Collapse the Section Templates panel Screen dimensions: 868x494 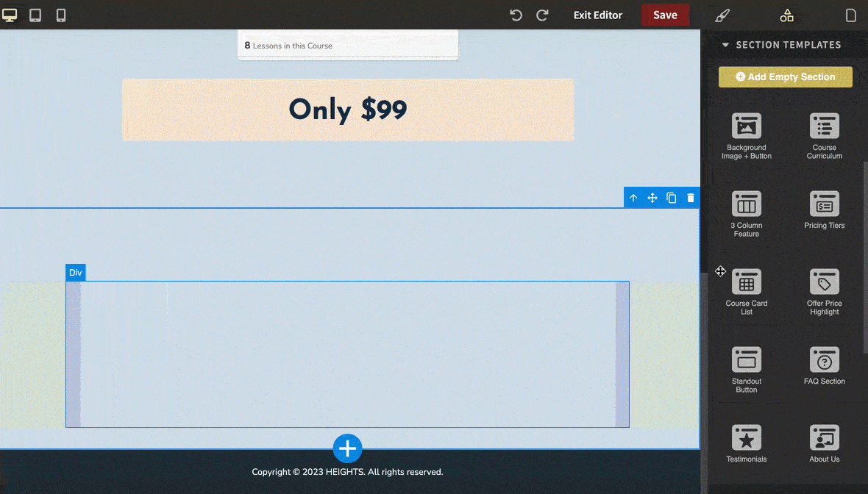[725, 45]
